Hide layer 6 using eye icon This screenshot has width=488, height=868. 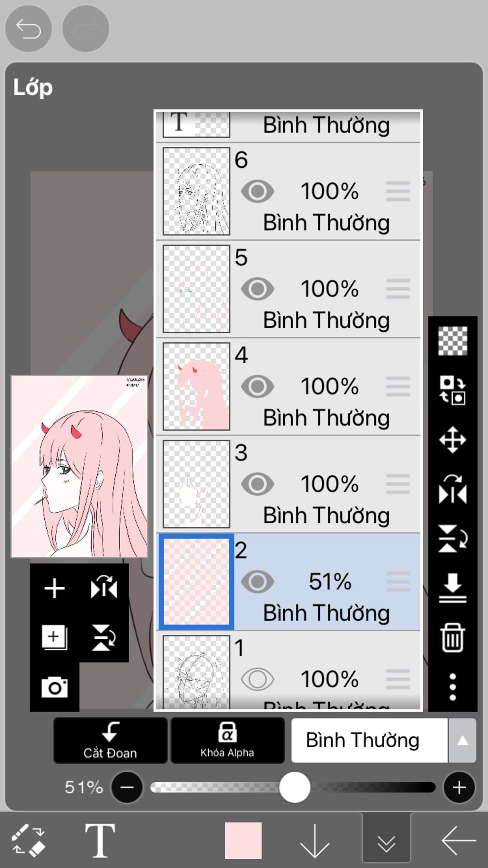(x=257, y=192)
